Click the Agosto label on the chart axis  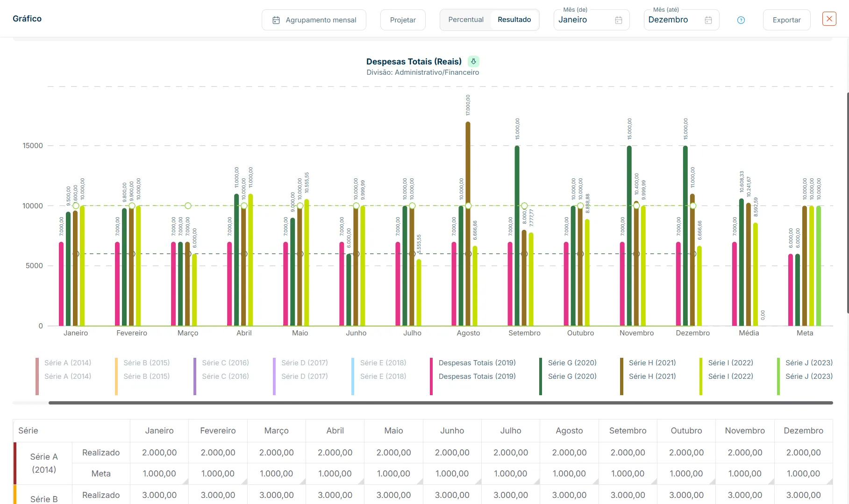point(468,333)
